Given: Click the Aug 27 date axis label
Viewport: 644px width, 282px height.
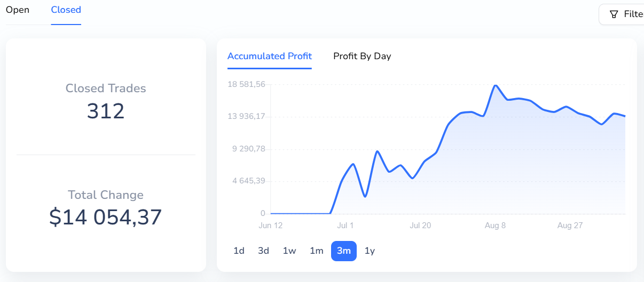Looking at the screenshot, I should tap(570, 225).
